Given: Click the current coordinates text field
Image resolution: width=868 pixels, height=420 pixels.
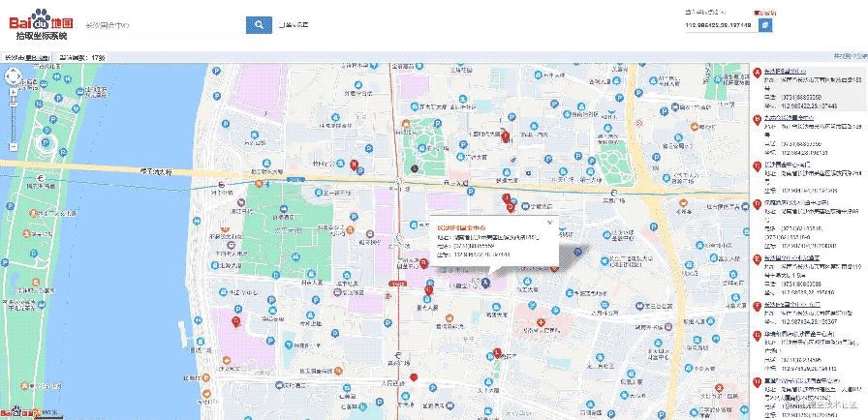Looking at the screenshot, I should coord(718,25).
